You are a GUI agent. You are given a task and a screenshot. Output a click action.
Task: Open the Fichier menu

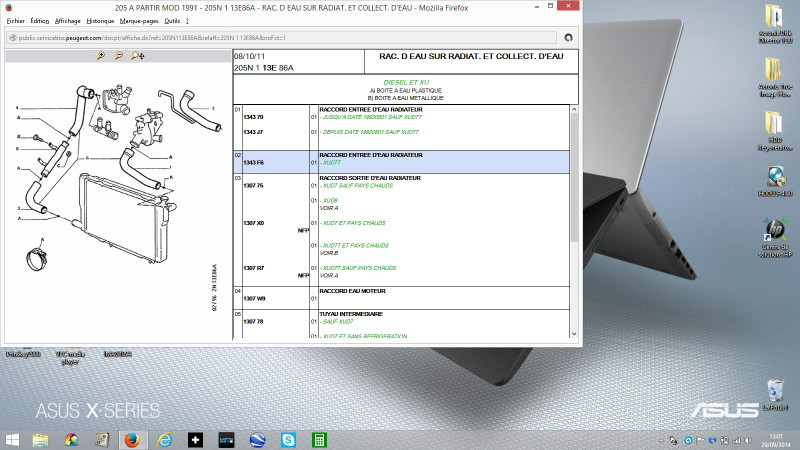pos(15,21)
